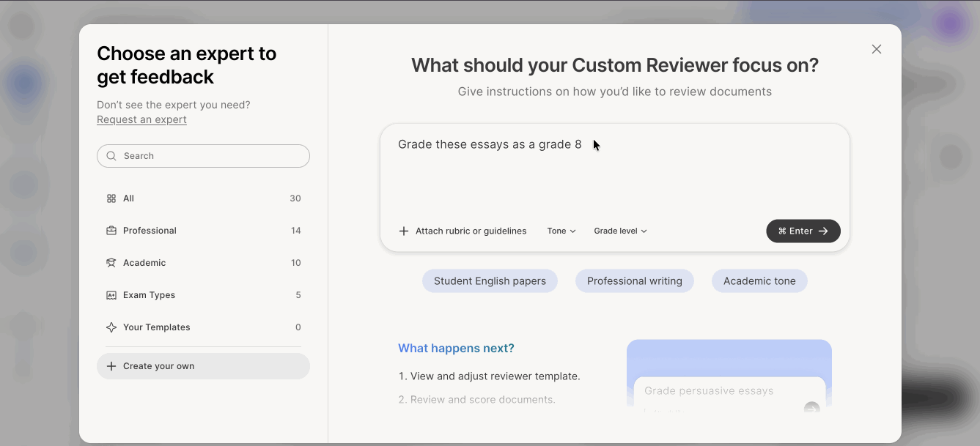Screen dimensions: 980x446
Task: Focus the expert Search field
Action: click(203, 156)
